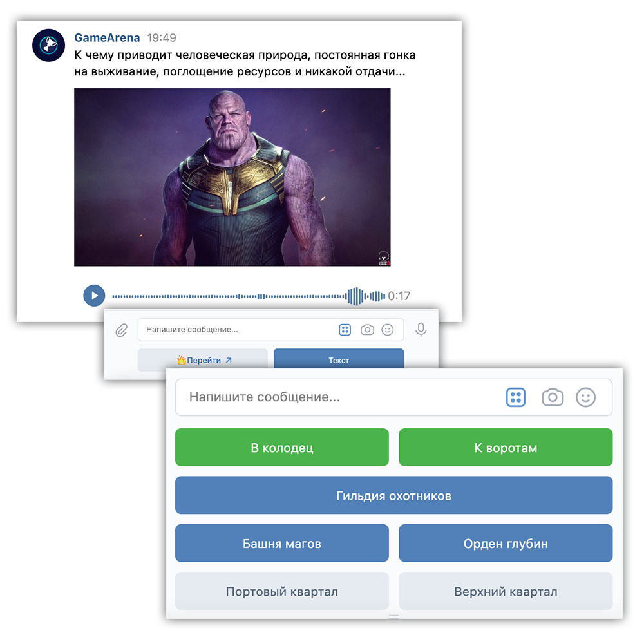Viewport: 644px width, 644px height.
Task: Choose the Портовый квартал button
Action: coord(282,591)
